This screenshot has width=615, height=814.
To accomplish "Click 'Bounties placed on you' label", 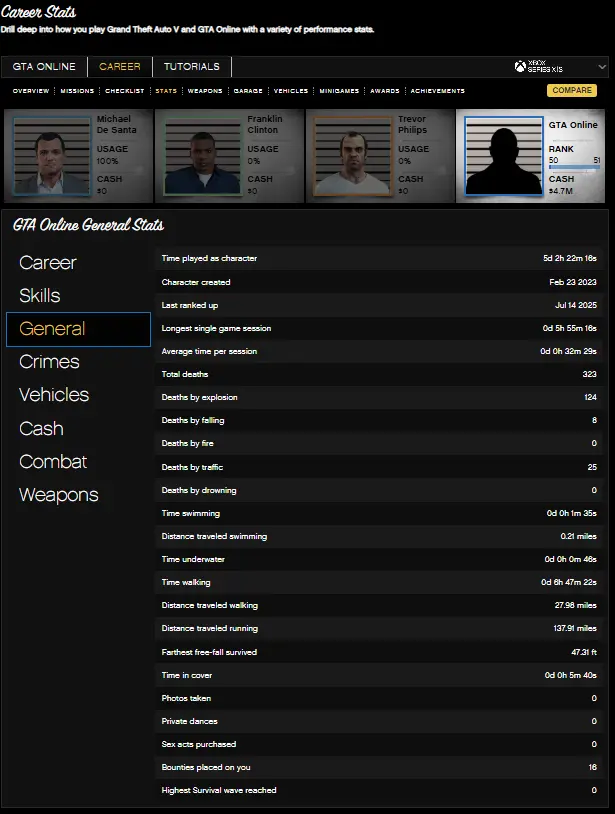I will [206, 767].
